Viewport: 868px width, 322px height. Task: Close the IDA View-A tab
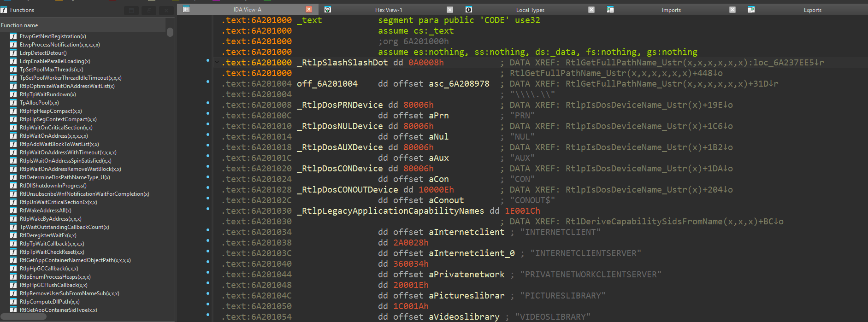[x=309, y=9]
